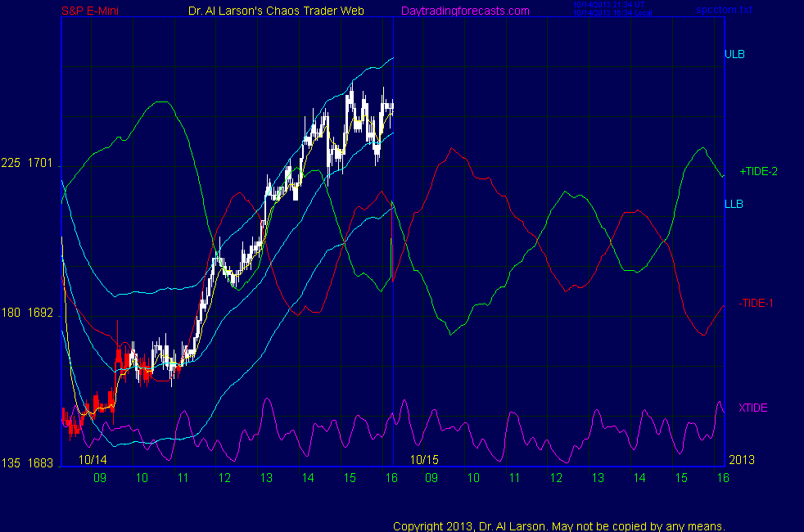Viewport: 804px width, 532px height.
Task: Click the 16:34 Local timestamp
Action: click(x=612, y=13)
